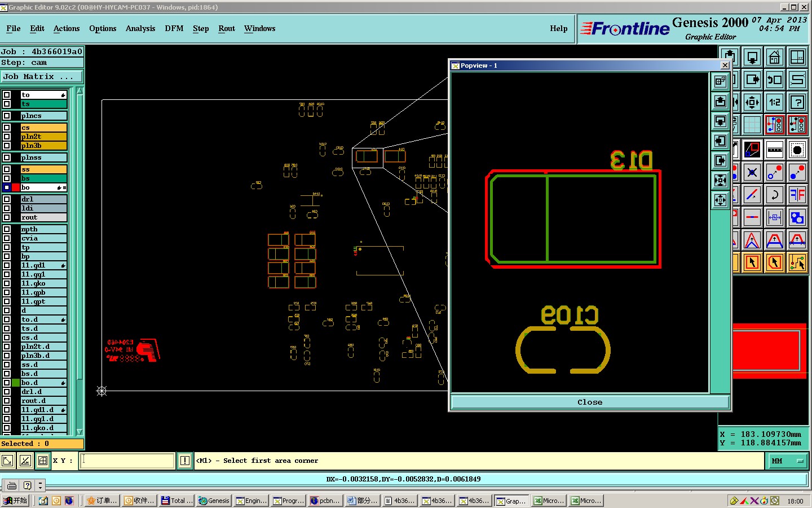Toggle the grid display icon
812x508 pixels.
(752, 125)
